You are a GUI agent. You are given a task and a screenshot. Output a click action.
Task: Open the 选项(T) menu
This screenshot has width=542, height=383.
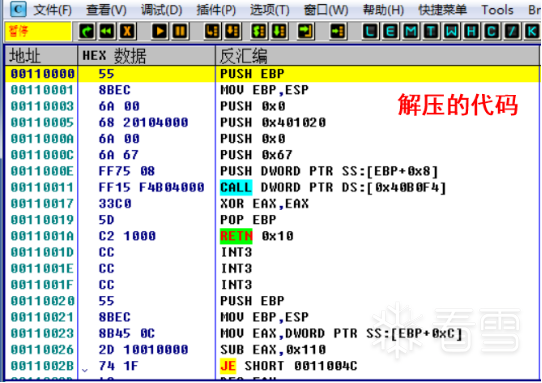click(x=270, y=10)
